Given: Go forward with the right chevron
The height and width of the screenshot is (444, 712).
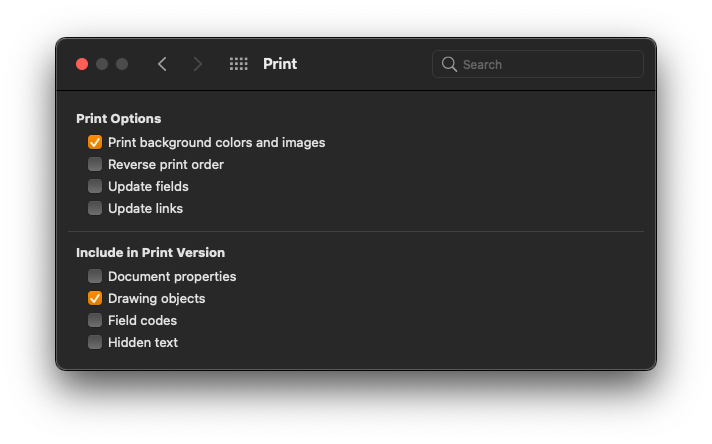Looking at the screenshot, I should (x=198, y=64).
